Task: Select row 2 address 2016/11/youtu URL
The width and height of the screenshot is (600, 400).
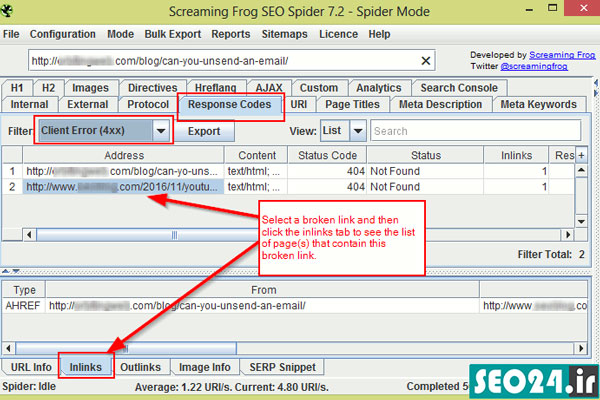Action: (x=122, y=187)
